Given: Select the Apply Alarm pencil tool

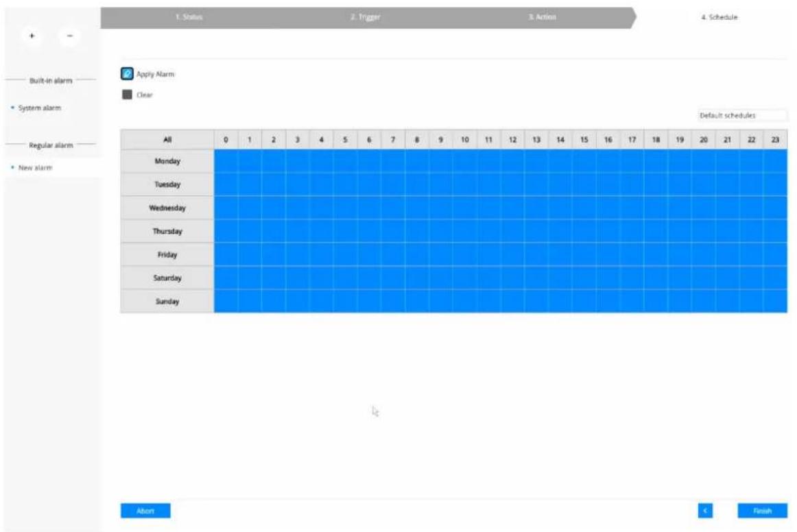Looking at the screenshot, I should [127, 73].
